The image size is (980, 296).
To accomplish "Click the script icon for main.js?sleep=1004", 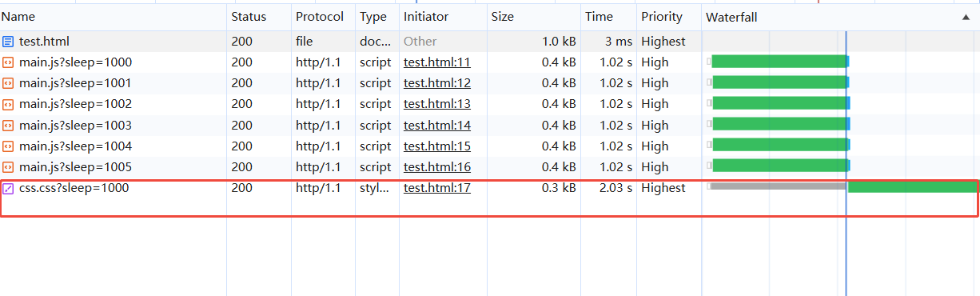I will coord(8,146).
